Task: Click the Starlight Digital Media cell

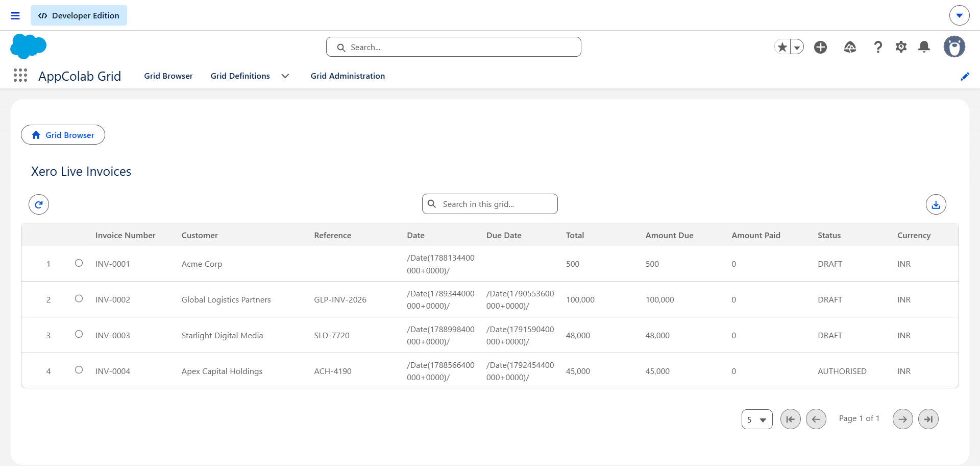Action: pos(222,335)
